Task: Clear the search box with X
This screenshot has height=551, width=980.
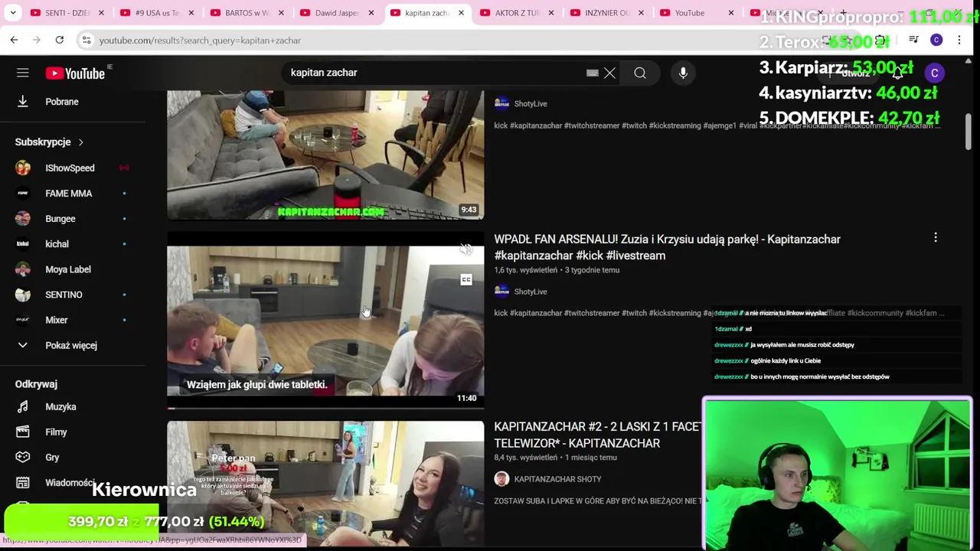Action: coord(609,73)
